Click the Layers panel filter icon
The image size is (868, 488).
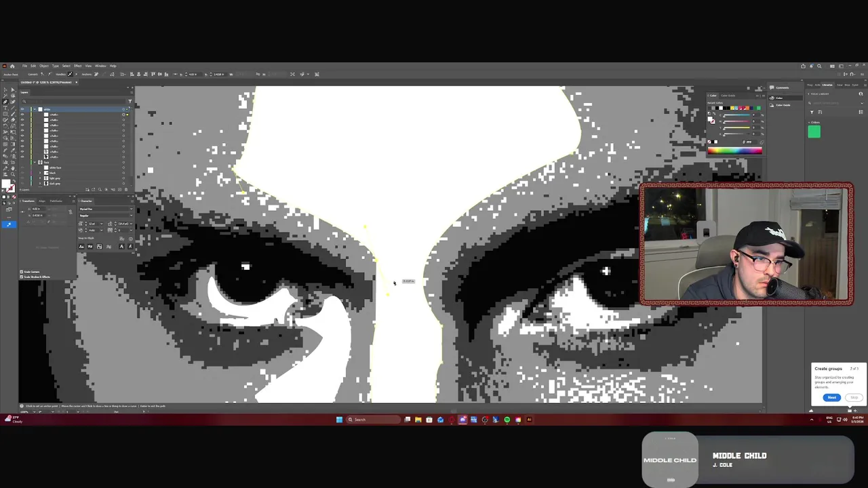(x=130, y=101)
